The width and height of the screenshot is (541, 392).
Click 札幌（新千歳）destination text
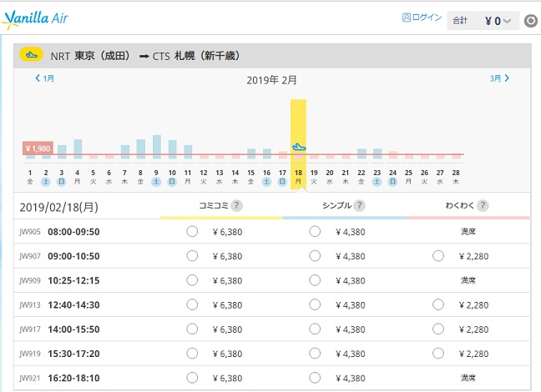click(207, 56)
